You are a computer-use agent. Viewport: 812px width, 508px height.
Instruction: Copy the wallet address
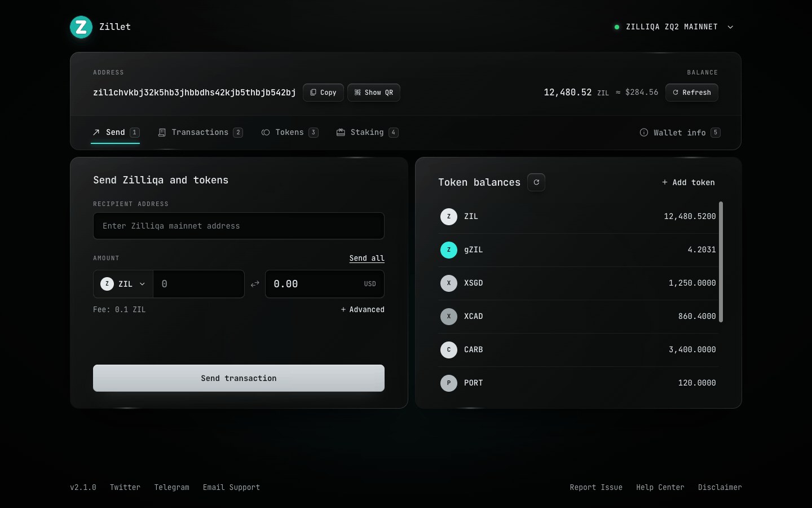pos(323,93)
